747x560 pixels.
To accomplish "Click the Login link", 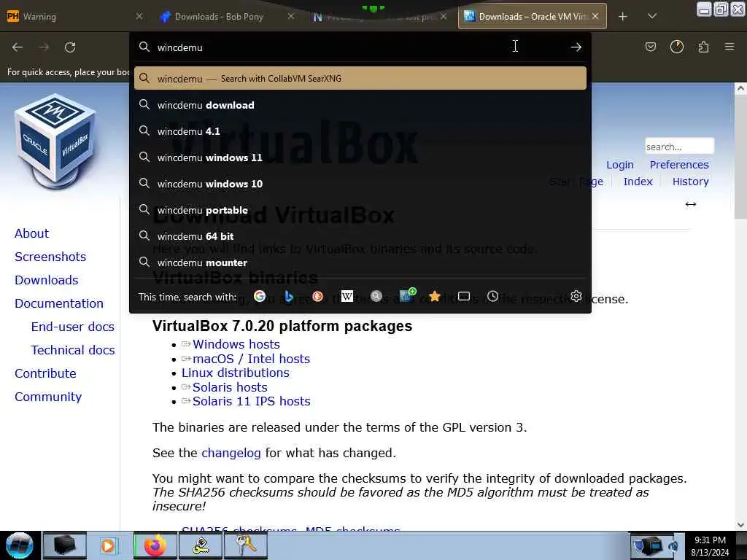I will (619, 165).
